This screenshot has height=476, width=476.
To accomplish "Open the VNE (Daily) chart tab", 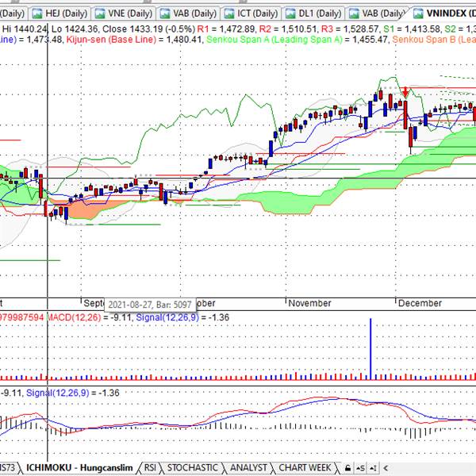I will 124,13.
